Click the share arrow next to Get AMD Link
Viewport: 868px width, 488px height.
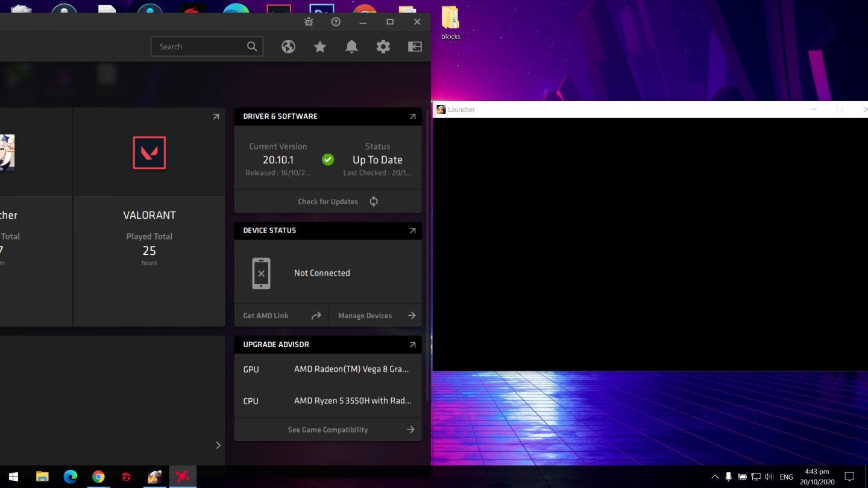316,316
